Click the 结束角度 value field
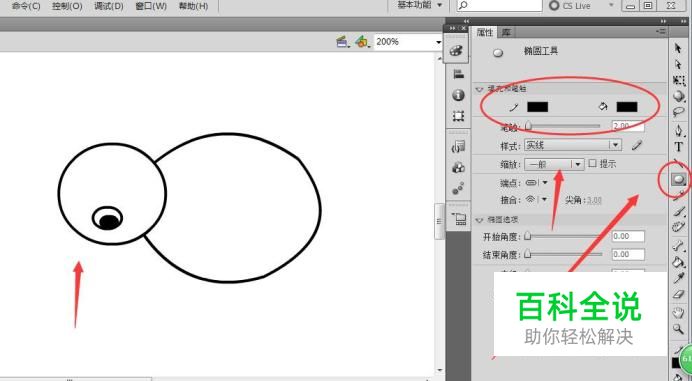Screen dimensions: 692x381 pos(628,254)
